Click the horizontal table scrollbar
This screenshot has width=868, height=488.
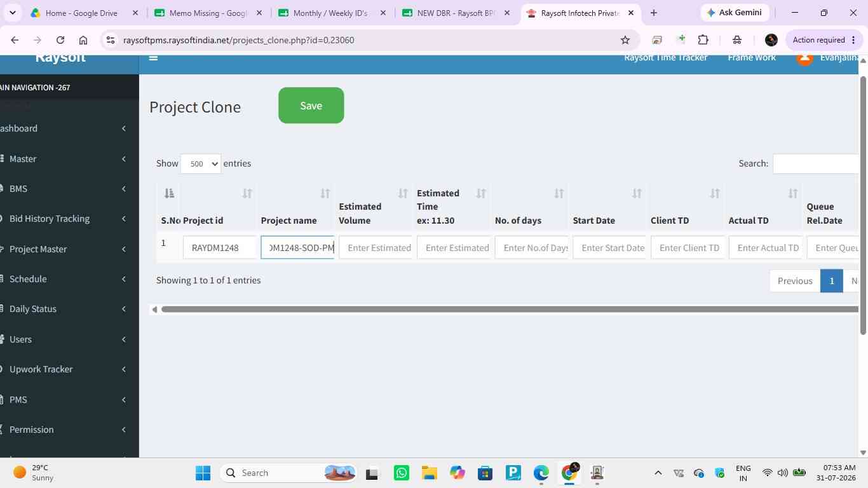click(510, 309)
